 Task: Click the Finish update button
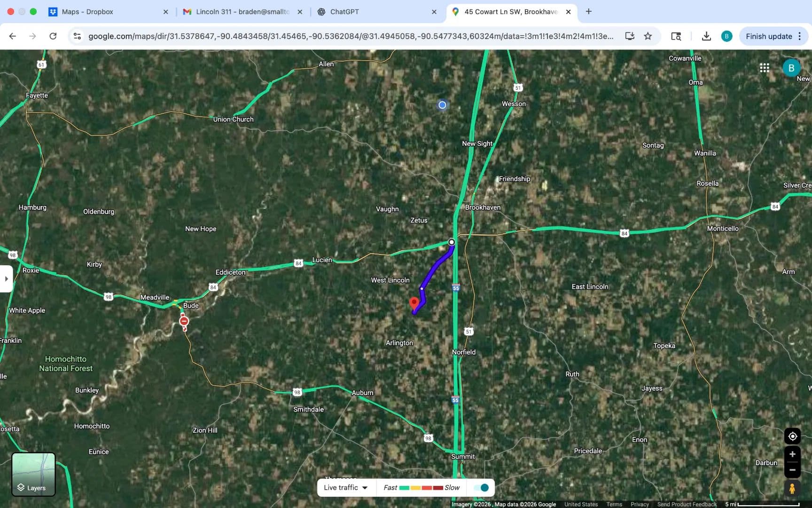[768, 36]
